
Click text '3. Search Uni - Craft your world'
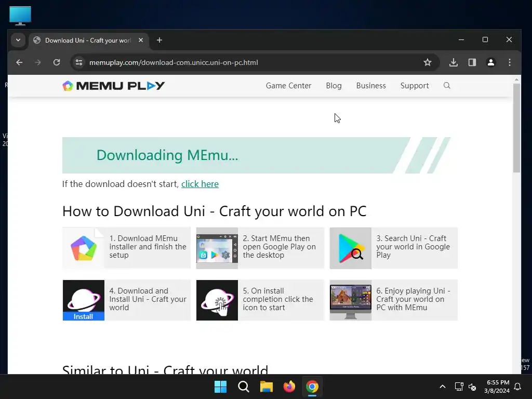[413, 247]
